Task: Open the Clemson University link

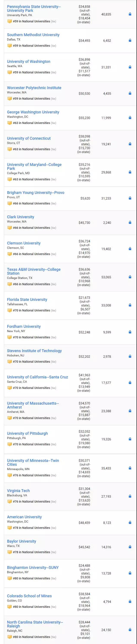Action: (x=24, y=243)
